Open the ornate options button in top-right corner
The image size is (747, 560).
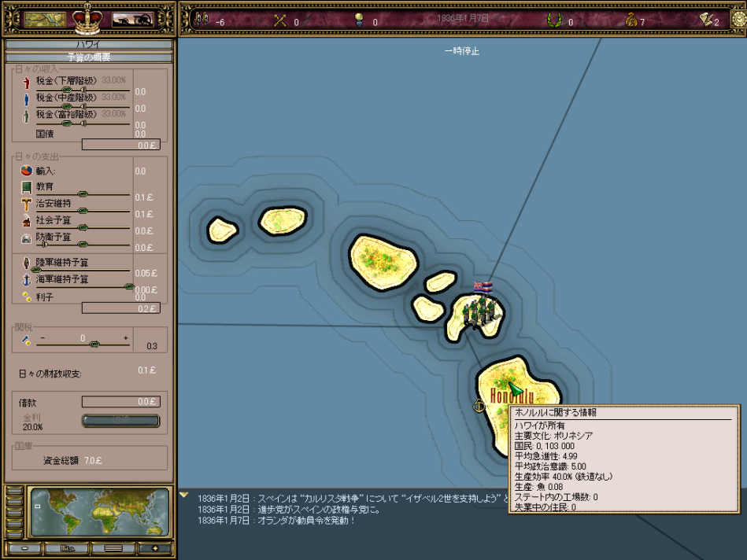(x=738, y=20)
